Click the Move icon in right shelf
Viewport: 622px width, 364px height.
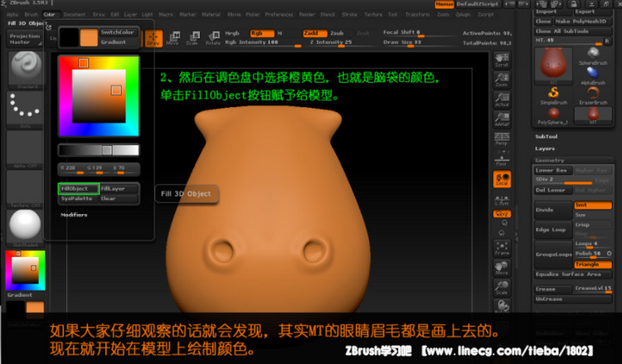click(x=502, y=268)
